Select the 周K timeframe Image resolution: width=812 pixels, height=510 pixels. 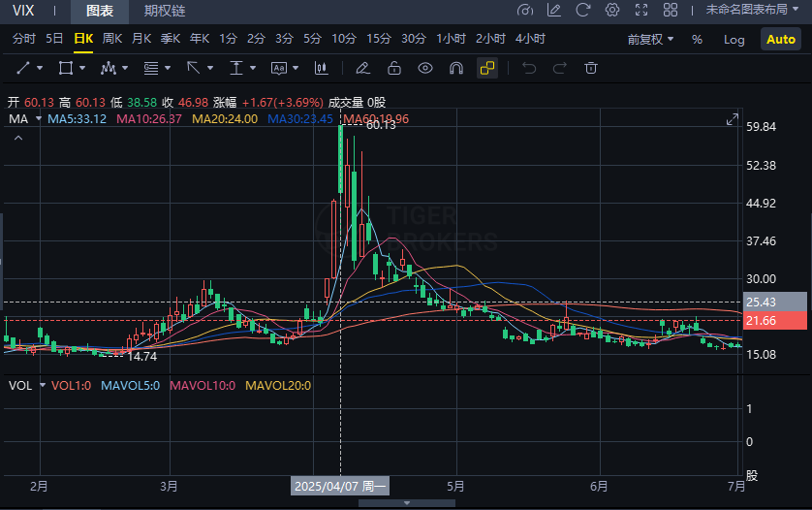(112, 39)
